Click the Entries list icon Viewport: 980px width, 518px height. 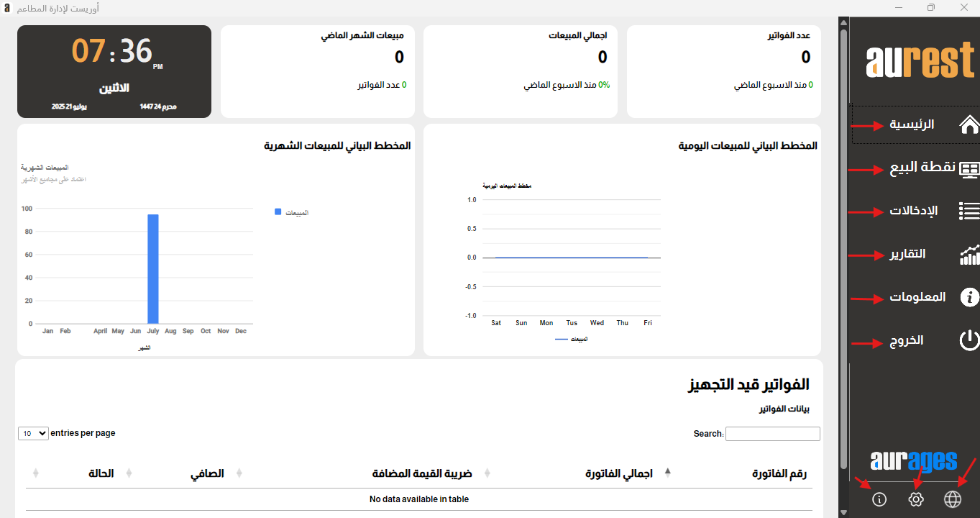tap(969, 211)
